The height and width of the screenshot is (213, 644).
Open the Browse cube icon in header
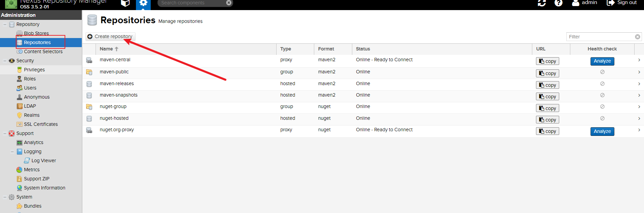tap(125, 3)
